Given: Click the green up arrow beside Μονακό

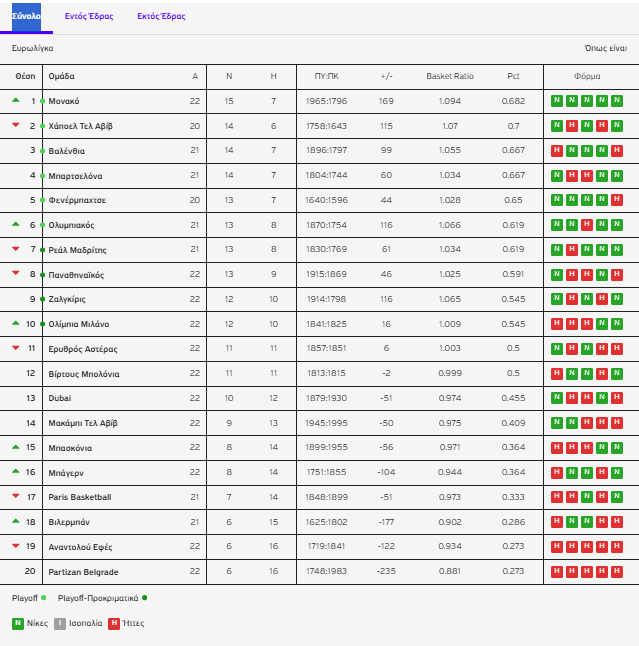Looking at the screenshot, I should [15, 101].
